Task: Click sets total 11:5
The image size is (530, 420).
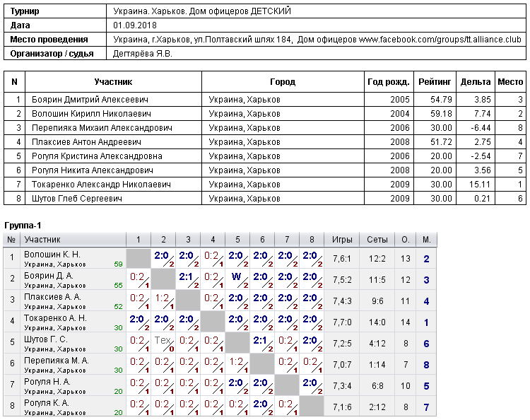Action: [x=377, y=280]
